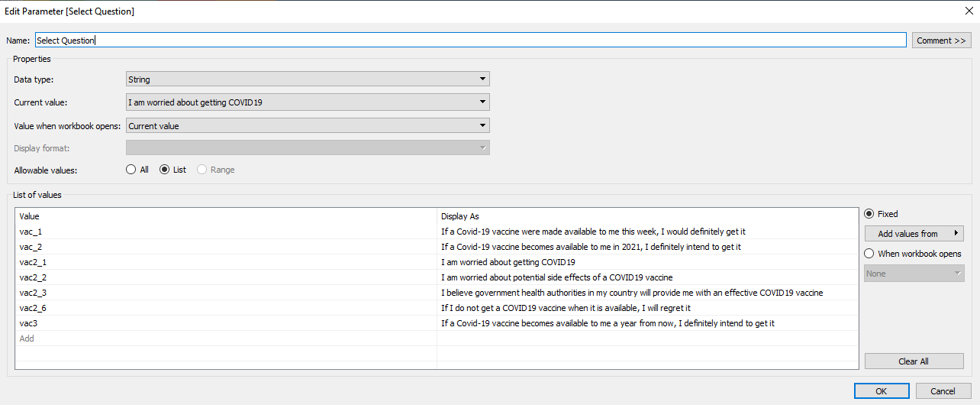
Task: Confirm with the OK button
Action: pyautogui.click(x=881, y=391)
